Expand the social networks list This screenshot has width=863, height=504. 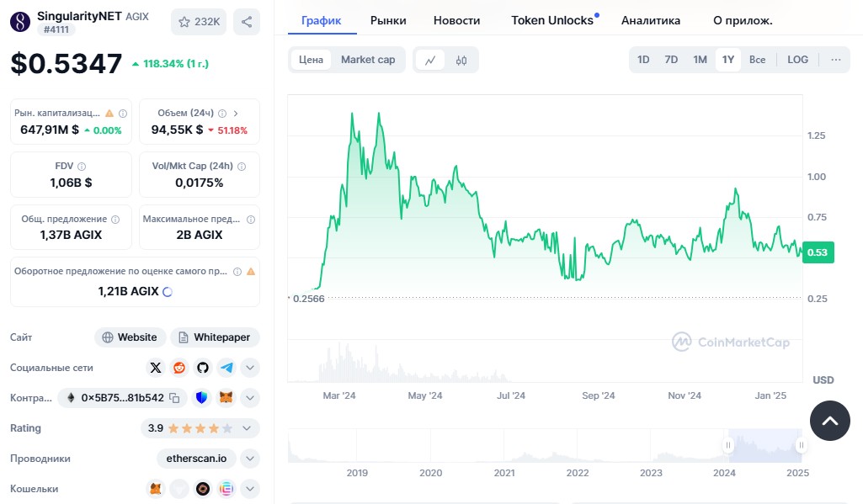click(250, 368)
